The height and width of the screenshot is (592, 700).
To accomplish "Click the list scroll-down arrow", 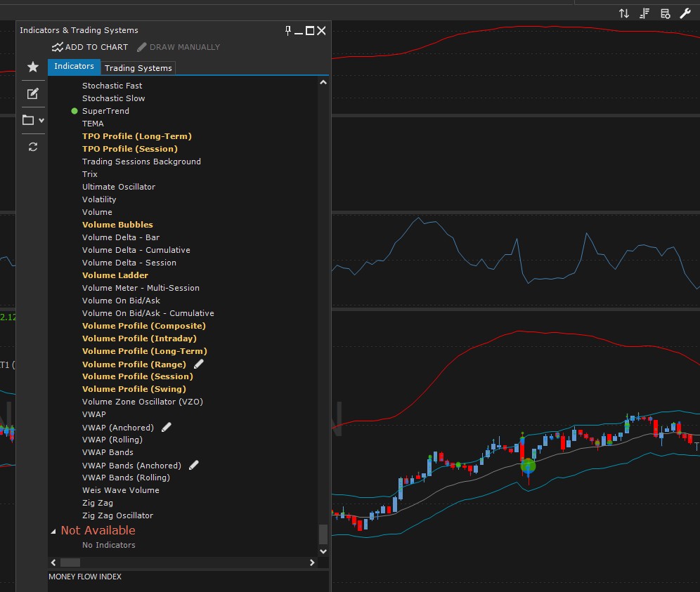I will tap(323, 551).
